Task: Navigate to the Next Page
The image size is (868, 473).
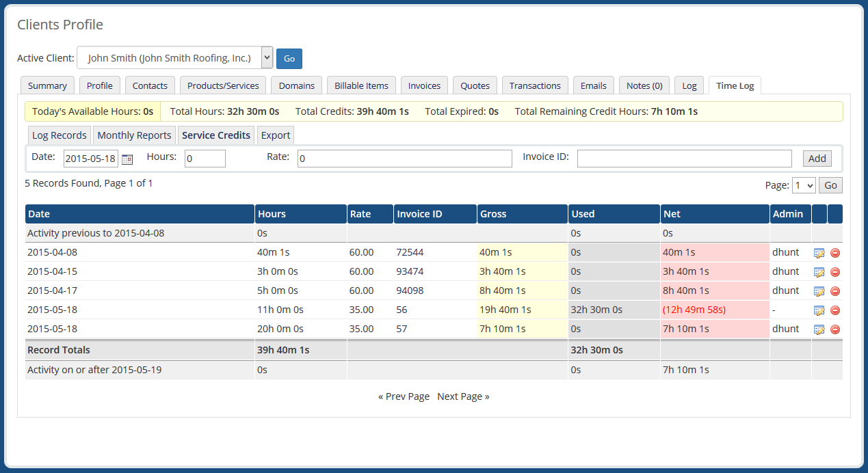Action: (x=463, y=396)
